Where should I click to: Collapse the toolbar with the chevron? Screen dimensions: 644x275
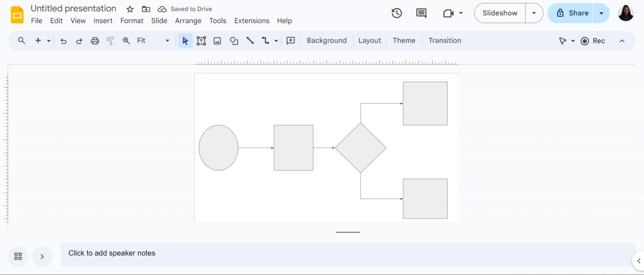point(622,41)
